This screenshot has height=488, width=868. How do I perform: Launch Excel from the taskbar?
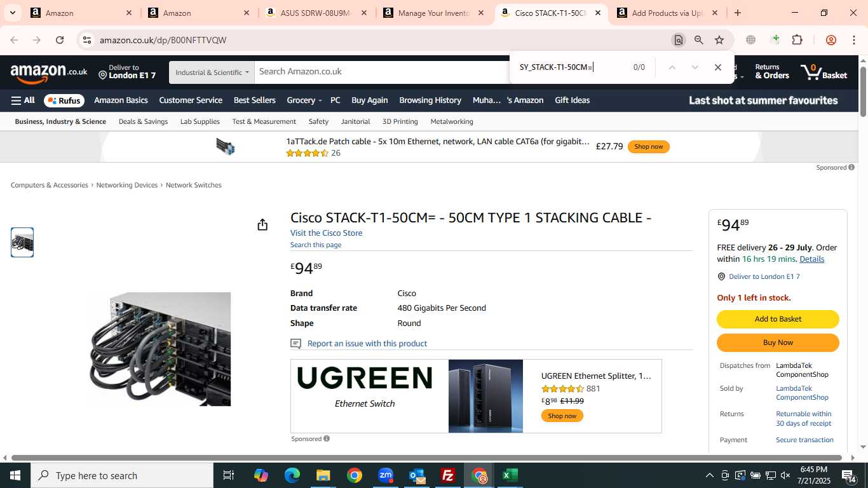pos(510,475)
